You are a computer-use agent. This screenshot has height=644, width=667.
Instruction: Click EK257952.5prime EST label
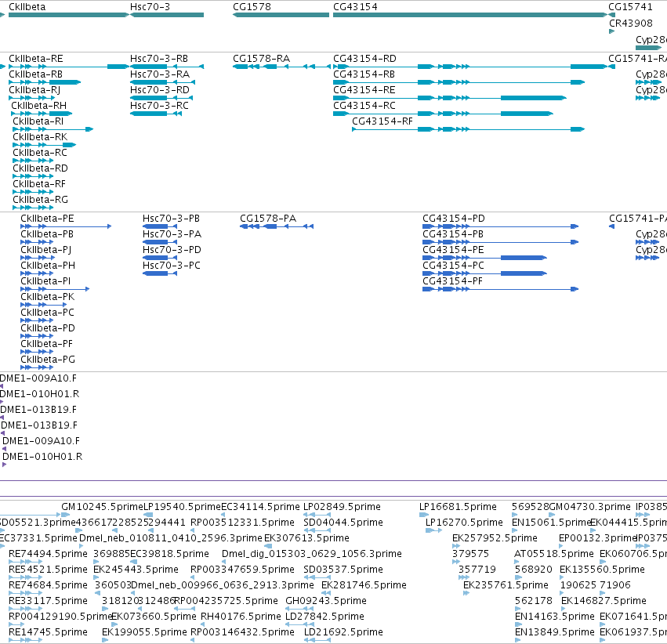click(495, 538)
